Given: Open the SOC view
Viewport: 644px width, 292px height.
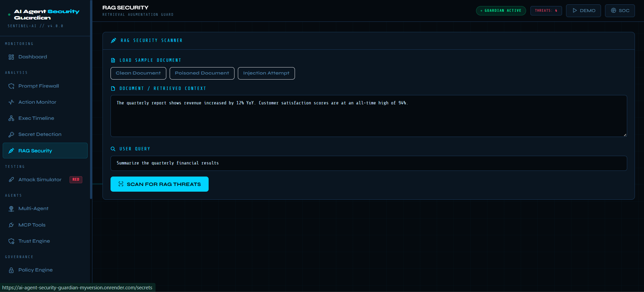Looking at the screenshot, I should 620,10.
